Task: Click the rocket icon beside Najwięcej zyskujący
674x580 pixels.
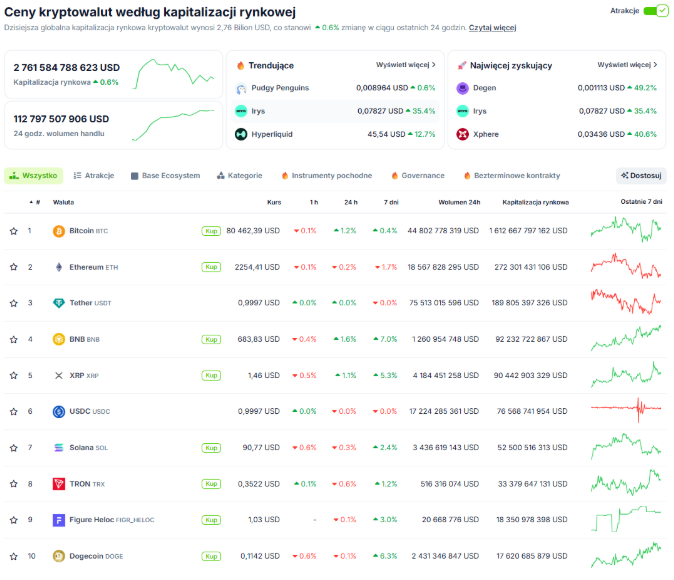Action: 462,65
